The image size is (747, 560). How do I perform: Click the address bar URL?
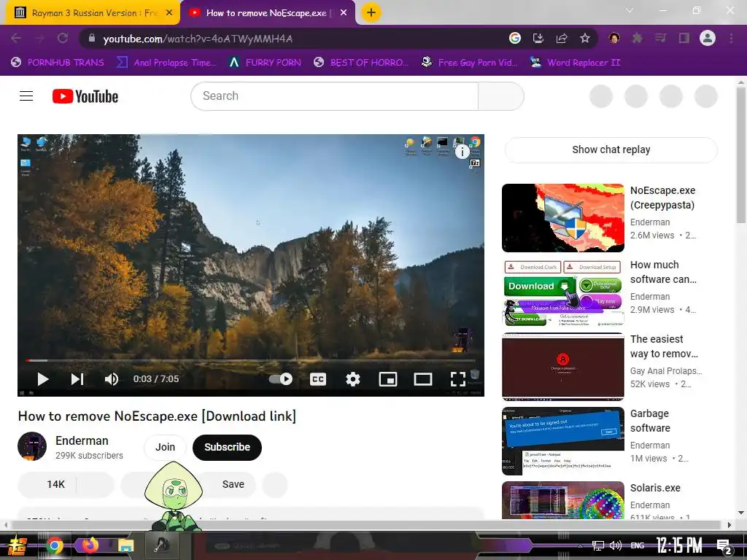198,39
